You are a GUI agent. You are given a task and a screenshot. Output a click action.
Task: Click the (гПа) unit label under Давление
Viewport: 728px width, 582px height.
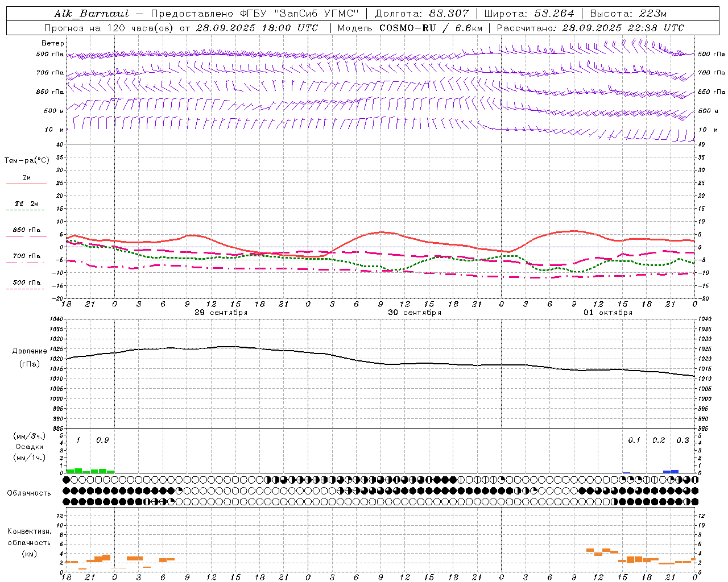pyautogui.click(x=30, y=364)
